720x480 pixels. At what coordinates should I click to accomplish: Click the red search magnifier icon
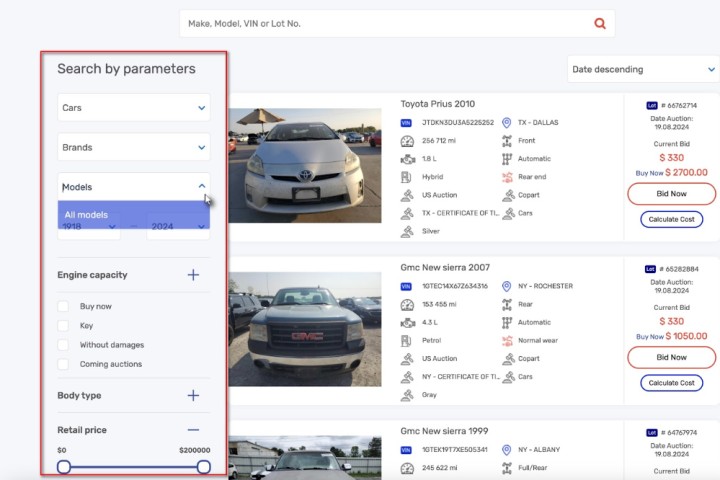click(600, 23)
